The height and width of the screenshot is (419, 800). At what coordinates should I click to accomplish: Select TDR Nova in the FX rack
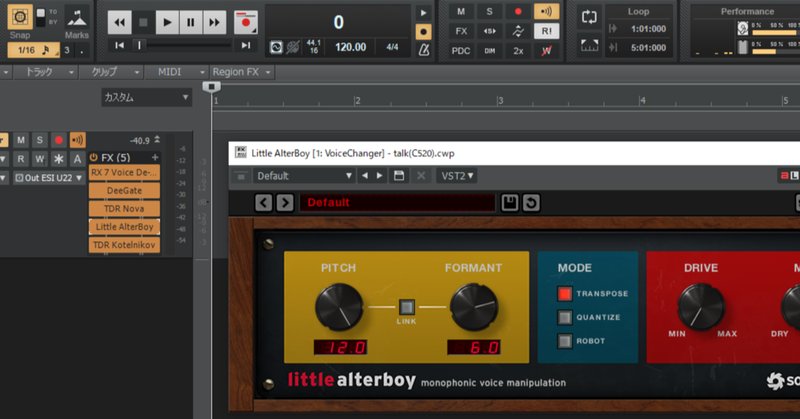[124, 209]
